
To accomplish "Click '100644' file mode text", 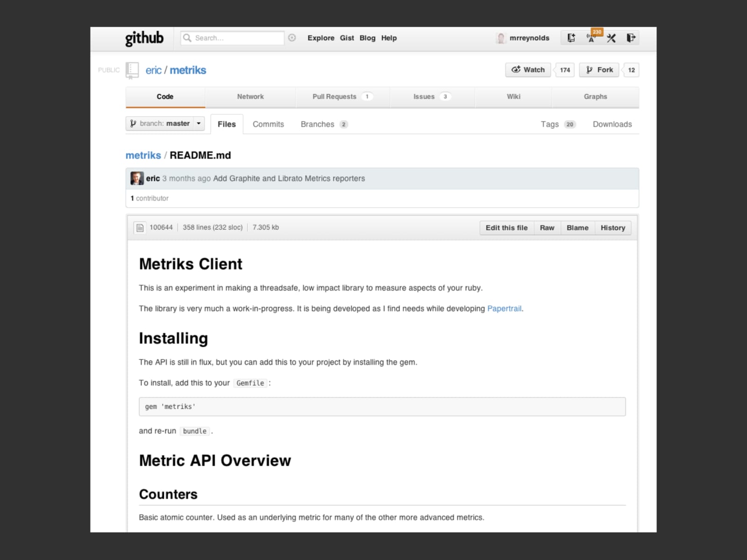I will (x=161, y=227).
